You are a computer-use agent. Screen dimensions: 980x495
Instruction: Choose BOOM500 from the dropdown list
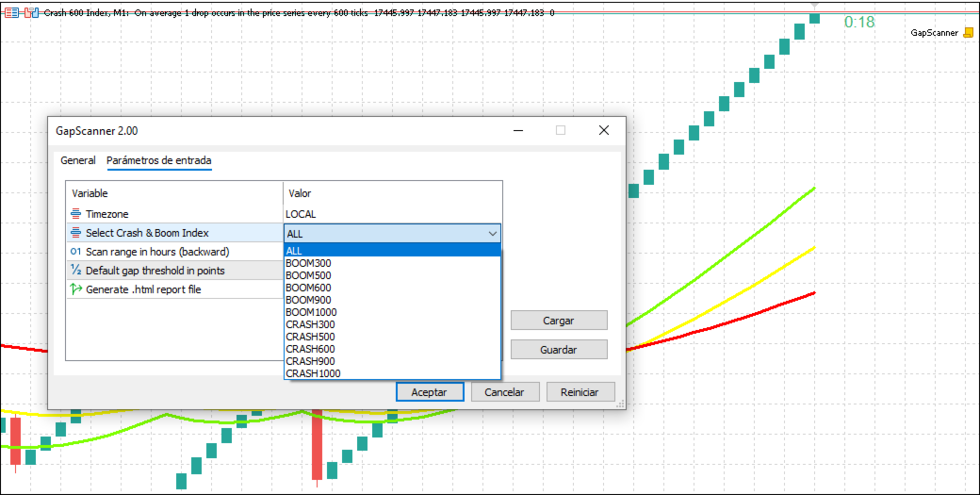coord(392,275)
